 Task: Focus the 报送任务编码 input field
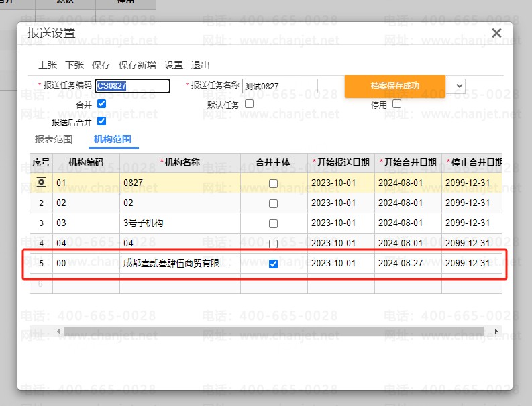pyautogui.click(x=132, y=85)
